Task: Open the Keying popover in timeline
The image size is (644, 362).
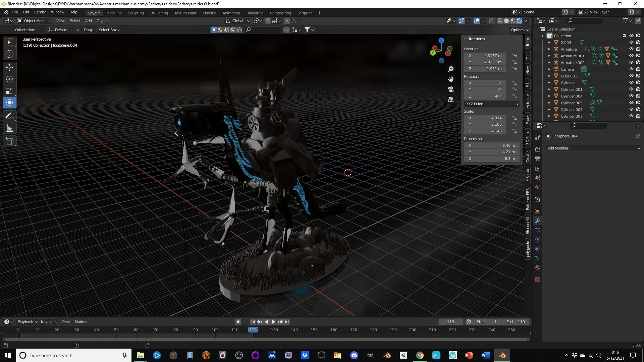Action: tap(49, 322)
